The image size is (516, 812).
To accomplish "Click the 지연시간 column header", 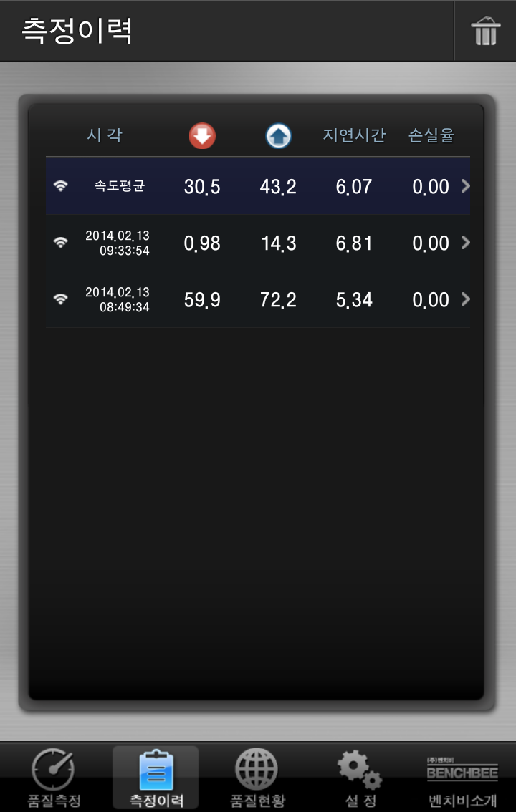I will coord(354,135).
